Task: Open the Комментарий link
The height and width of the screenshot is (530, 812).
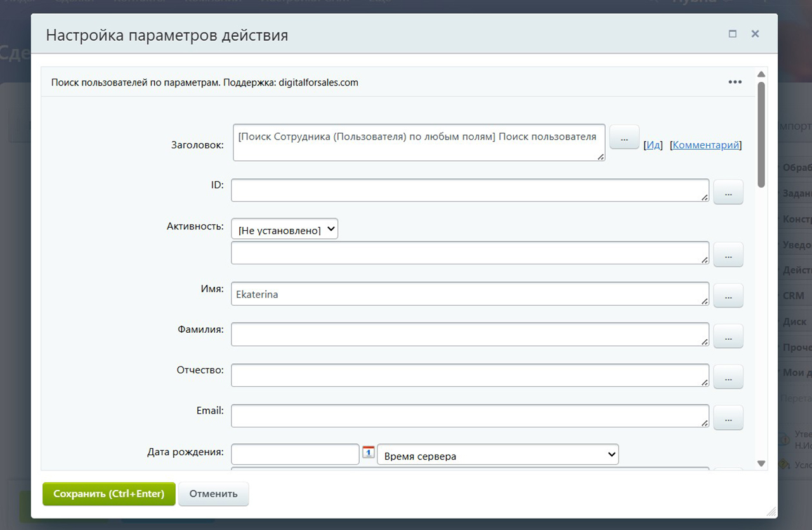Action: pyautogui.click(x=705, y=145)
